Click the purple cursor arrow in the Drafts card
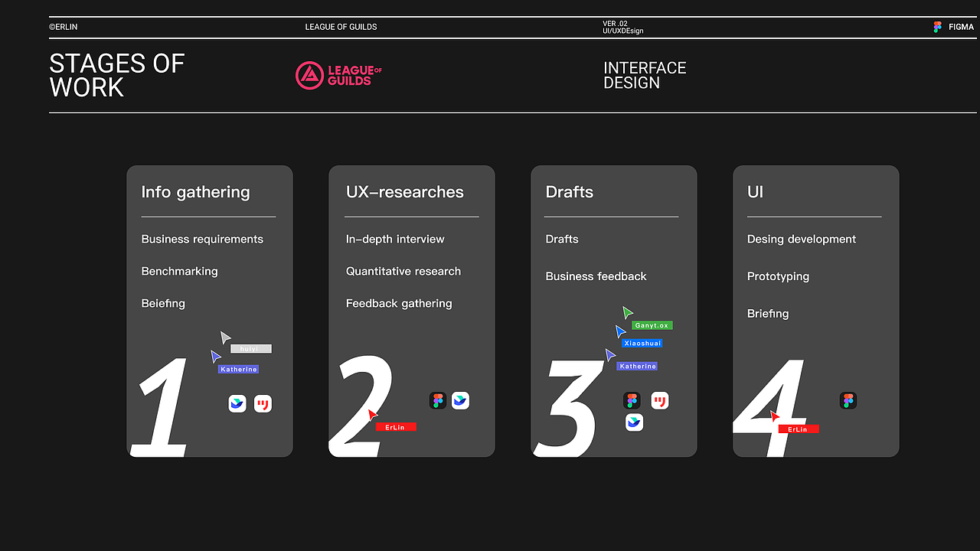Viewport: 980px width, 551px height. tap(610, 355)
